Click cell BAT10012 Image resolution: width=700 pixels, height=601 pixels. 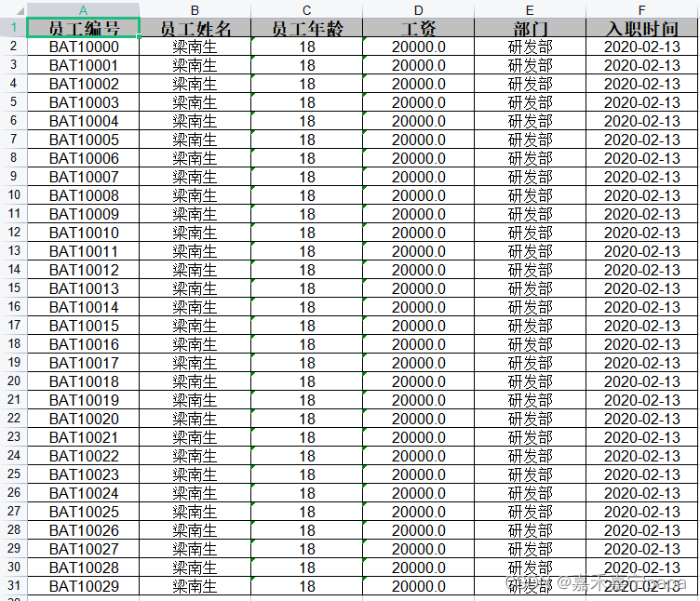click(x=84, y=270)
